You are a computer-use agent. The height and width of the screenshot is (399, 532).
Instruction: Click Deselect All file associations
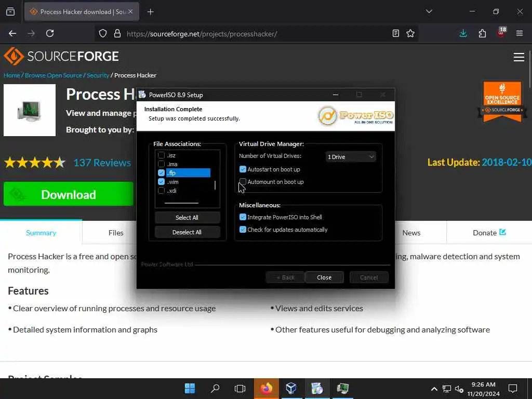tap(187, 232)
